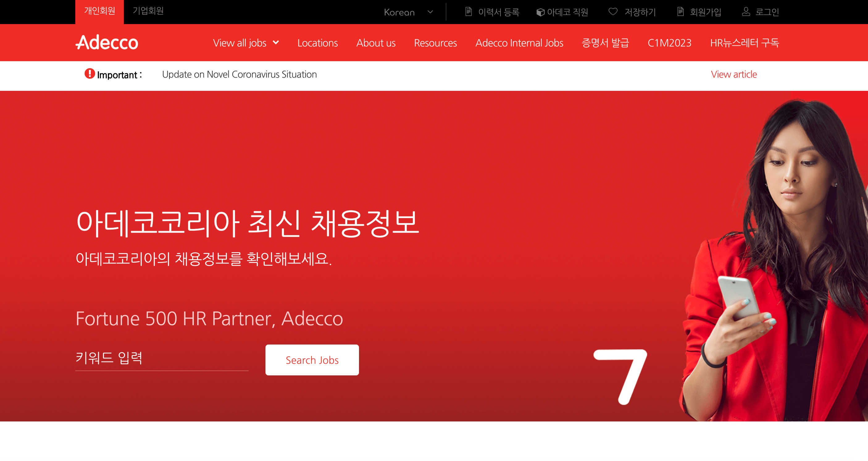Click the resume document icon beside 이력서 등록
The width and height of the screenshot is (868, 461).
point(469,12)
